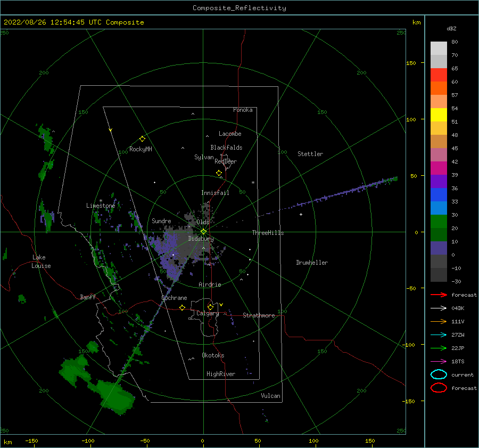Click the dBZ legend heading
479x448 pixels.
click(x=451, y=28)
